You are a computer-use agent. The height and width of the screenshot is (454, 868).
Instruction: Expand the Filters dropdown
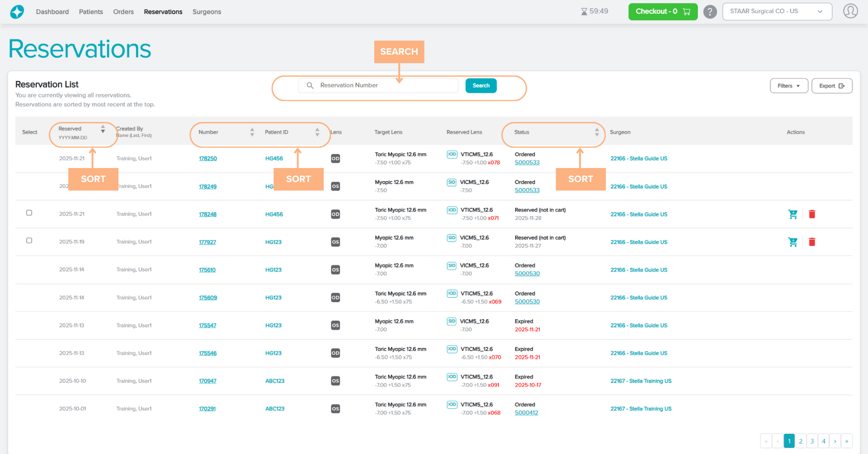[x=788, y=86]
